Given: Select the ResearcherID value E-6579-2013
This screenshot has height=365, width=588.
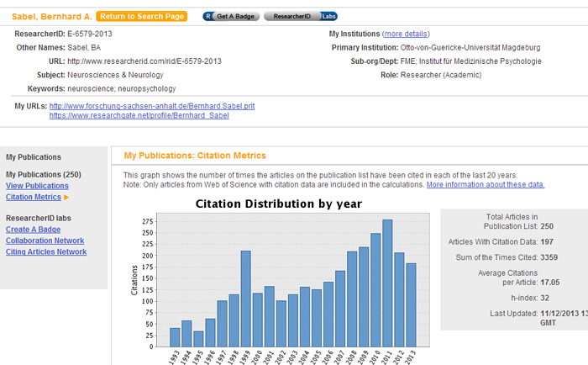Looking at the screenshot, I should pos(90,34).
